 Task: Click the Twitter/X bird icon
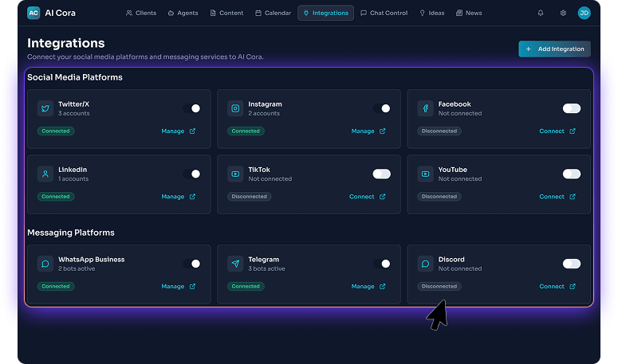tap(45, 108)
